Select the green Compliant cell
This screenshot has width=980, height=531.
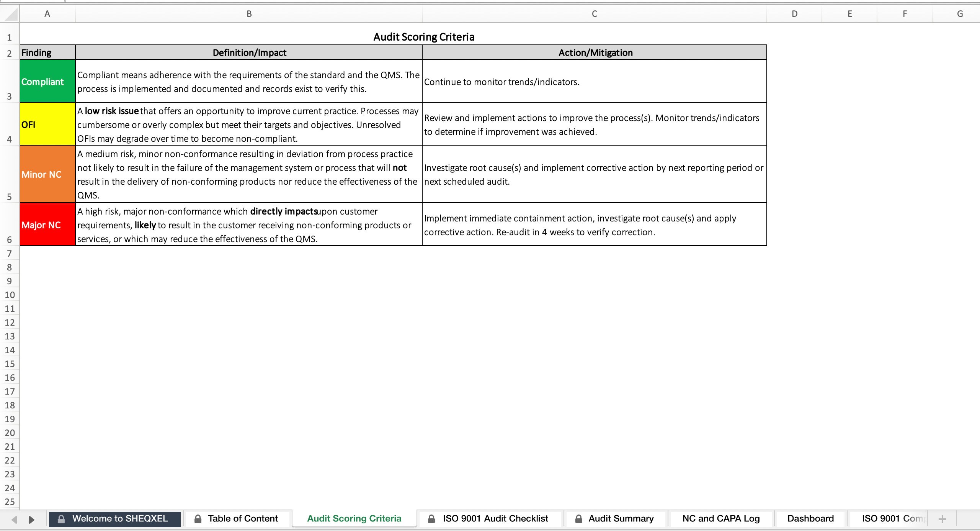coord(47,81)
